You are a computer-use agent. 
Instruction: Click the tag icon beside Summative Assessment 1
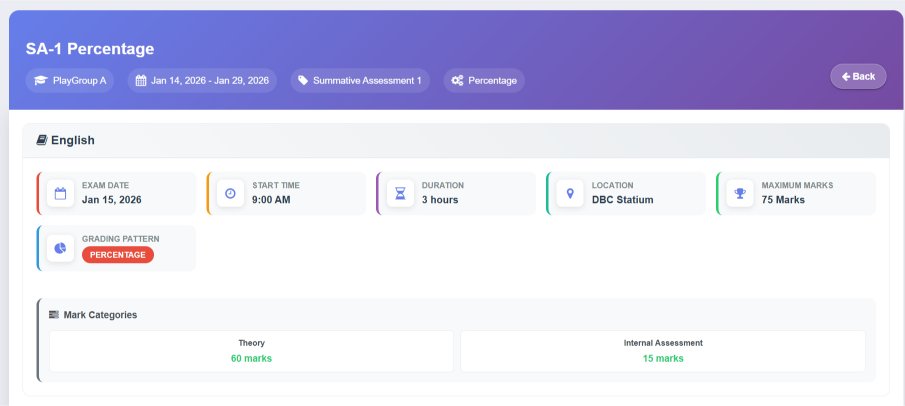pos(303,81)
